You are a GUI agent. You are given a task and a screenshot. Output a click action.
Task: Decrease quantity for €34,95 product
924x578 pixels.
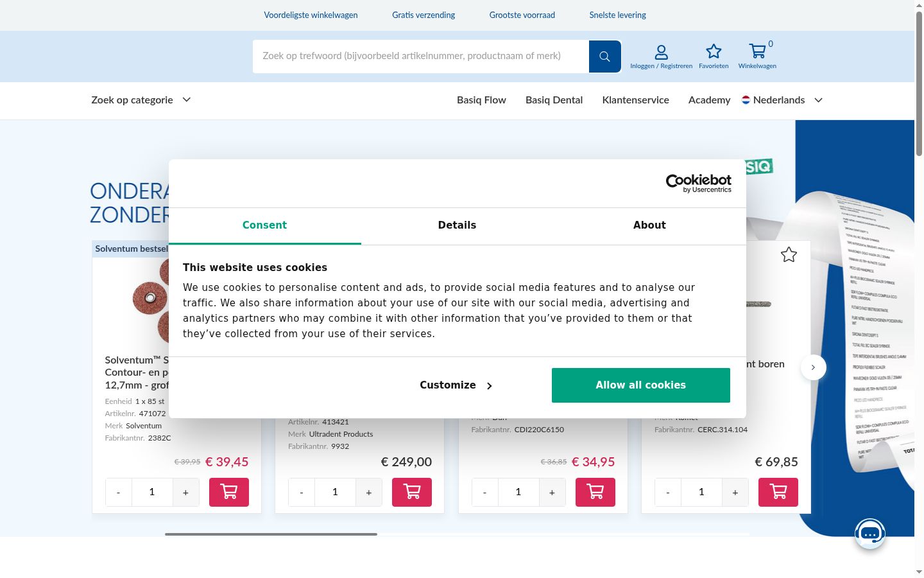click(x=484, y=492)
